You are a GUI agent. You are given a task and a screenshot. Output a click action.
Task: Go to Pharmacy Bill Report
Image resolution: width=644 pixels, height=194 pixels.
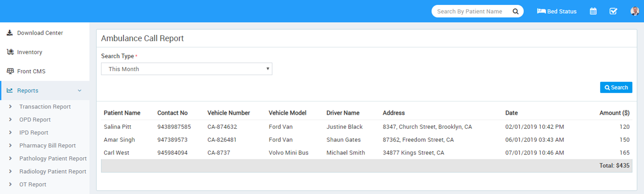[47, 146]
